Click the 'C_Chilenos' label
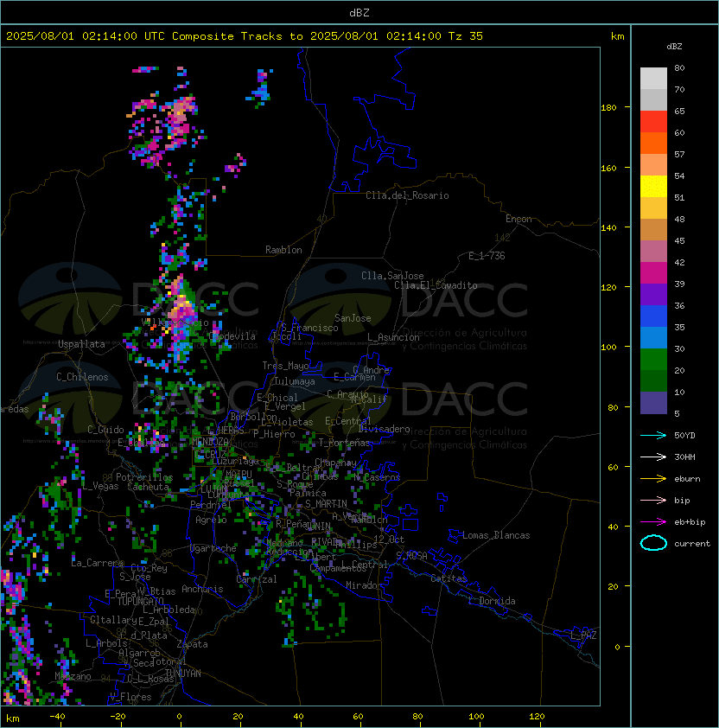Viewport: 719px width, 728px height. [82, 377]
